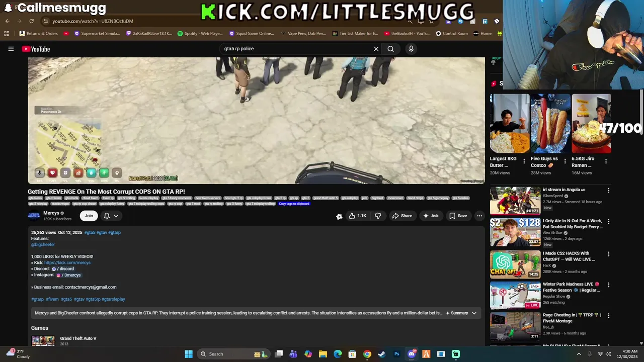Screen dimensions: 644x362
Task: Launch File Explorer from taskbar
Action: [x=323, y=354]
